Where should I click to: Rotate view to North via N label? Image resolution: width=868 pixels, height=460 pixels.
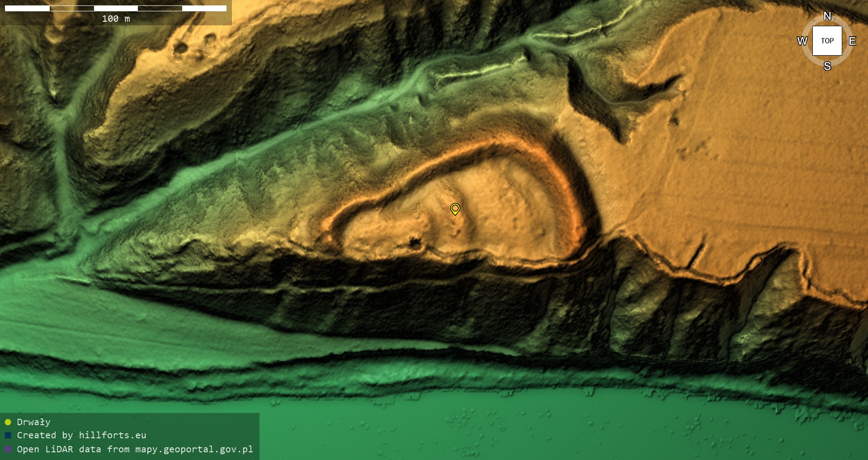827,16
